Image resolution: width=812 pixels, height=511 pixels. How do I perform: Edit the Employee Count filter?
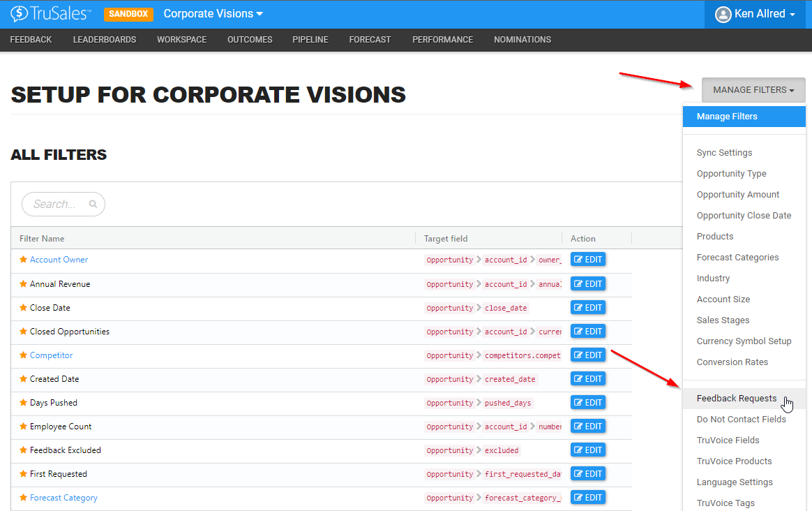[588, 426]
